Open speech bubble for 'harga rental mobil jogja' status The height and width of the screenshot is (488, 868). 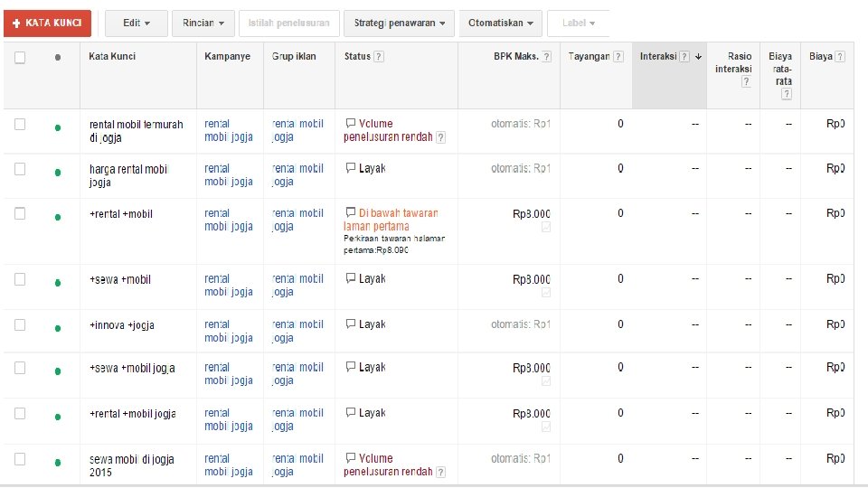click(350, 168)
